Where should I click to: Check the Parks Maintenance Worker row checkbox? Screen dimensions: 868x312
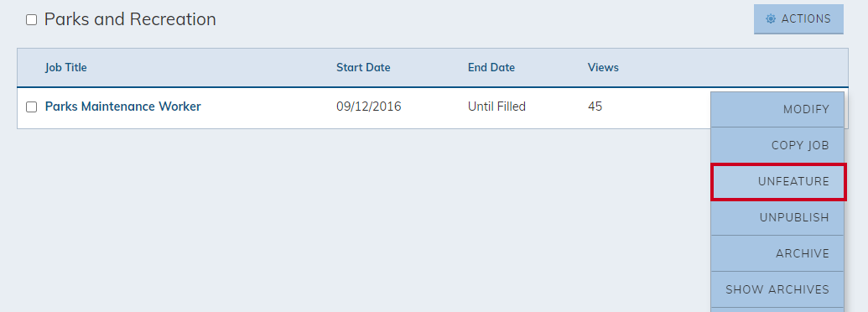click(32, 107)
